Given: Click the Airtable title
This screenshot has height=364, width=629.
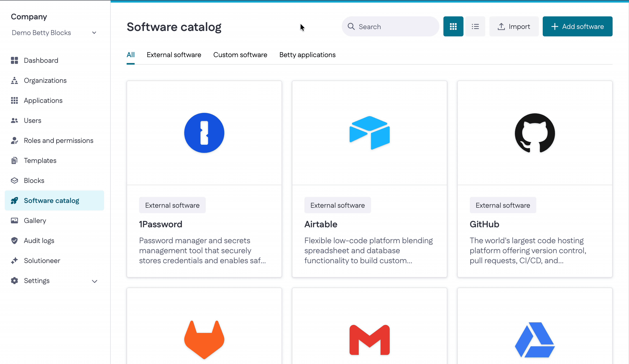Looking at the screenshot, I should pos(321,224).
